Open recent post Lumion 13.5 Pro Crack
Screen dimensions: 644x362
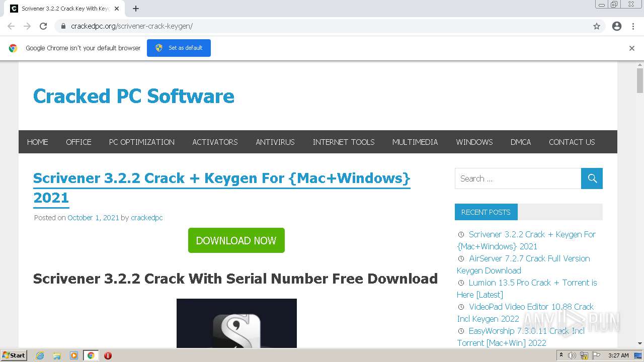[x=527, y=289]
